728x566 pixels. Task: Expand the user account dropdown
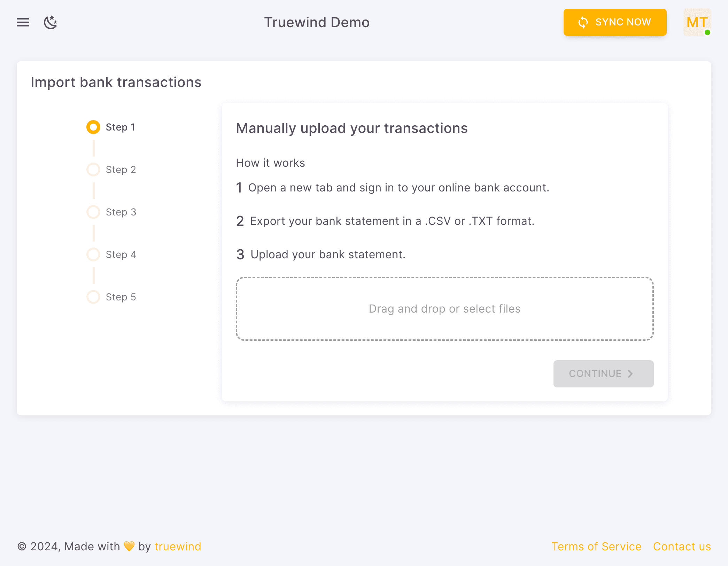696,22
